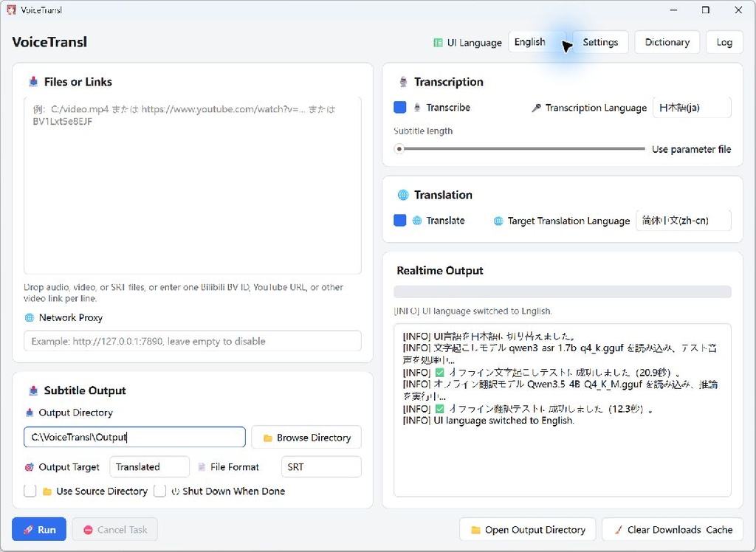Open the File Format dropdown showing SRT
The image size is (756, 552).
(x=321, y=466)
